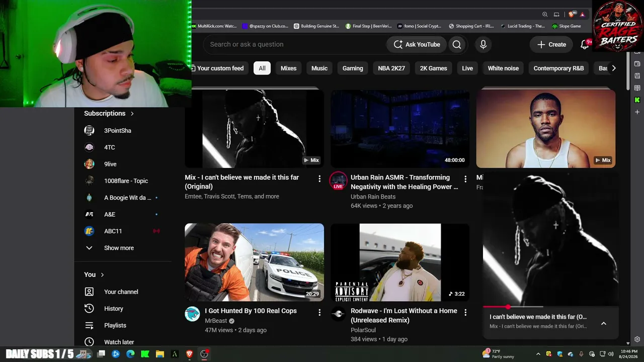Screen dimensions: 644x362
Task: Open YouTube notifications bell
Action: point(585,44)
